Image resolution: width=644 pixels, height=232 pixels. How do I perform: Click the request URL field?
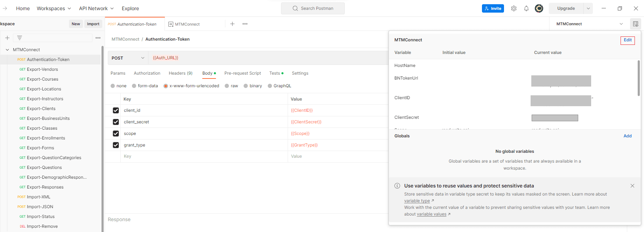click(268, 58)
